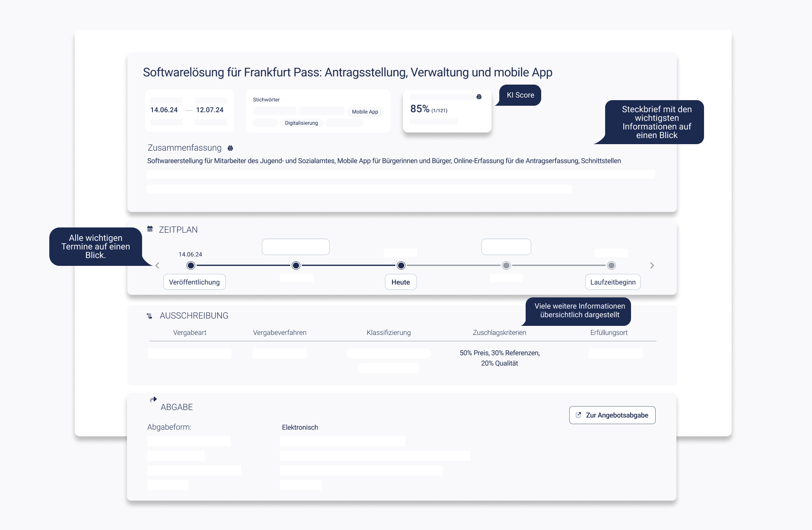Click the Vergabeverfahren column header
Viewport: 812px width, 530px height.
coord(280,332)
